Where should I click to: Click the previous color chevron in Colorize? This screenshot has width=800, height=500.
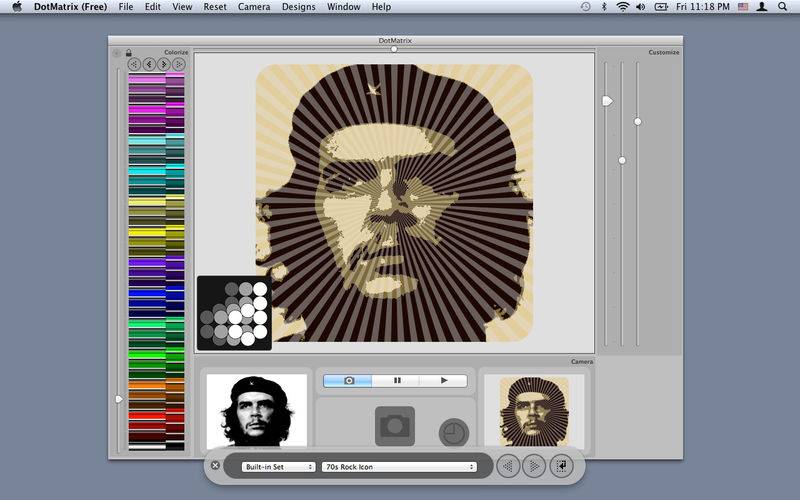149,64
